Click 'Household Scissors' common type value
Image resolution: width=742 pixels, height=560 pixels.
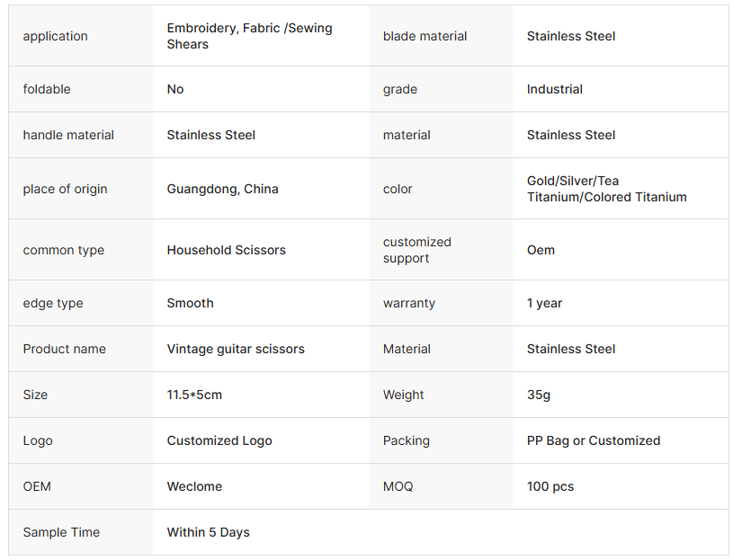point(226,250)
